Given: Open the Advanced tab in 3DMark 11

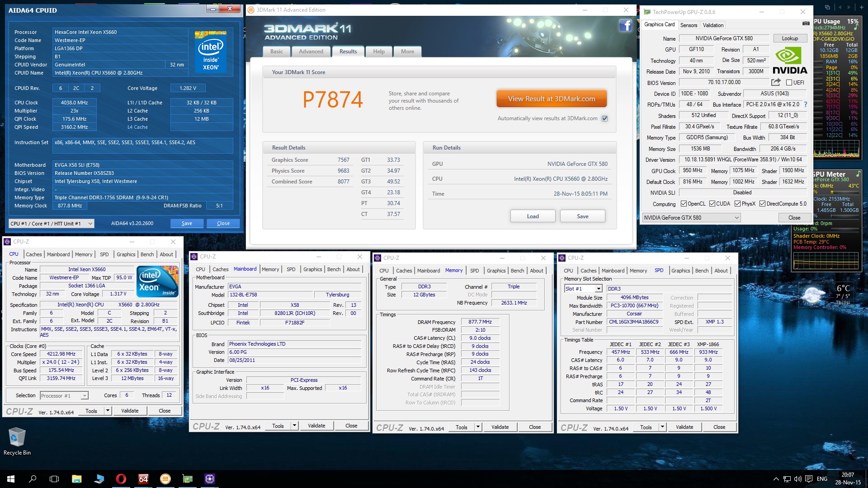Looking at the screenshot, I should pos(311,52).
